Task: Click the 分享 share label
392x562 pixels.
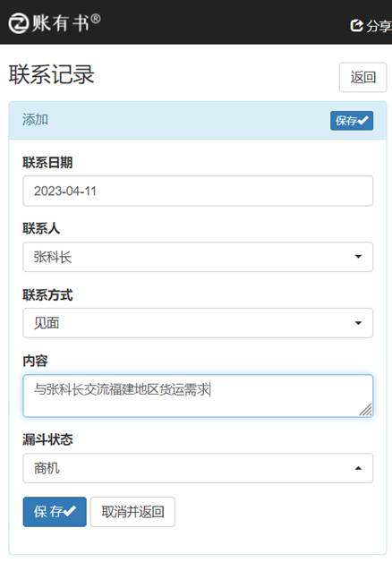Action: [x=379, y=26]
